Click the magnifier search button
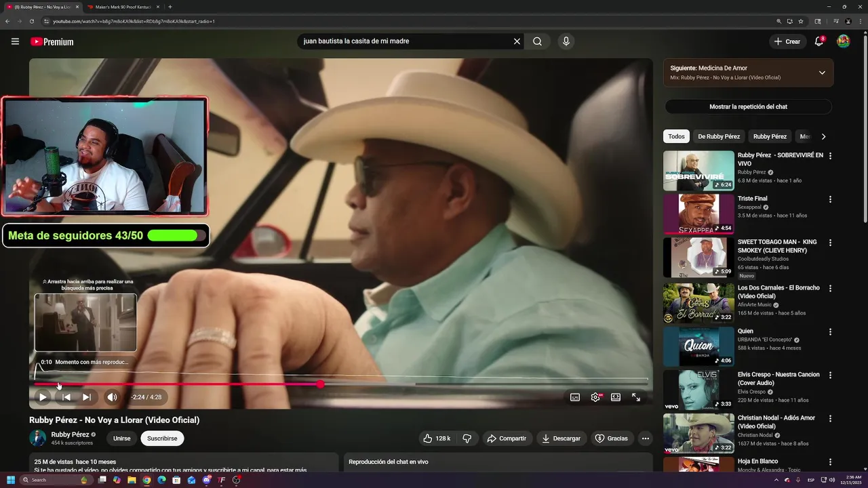 coord(537,41)
